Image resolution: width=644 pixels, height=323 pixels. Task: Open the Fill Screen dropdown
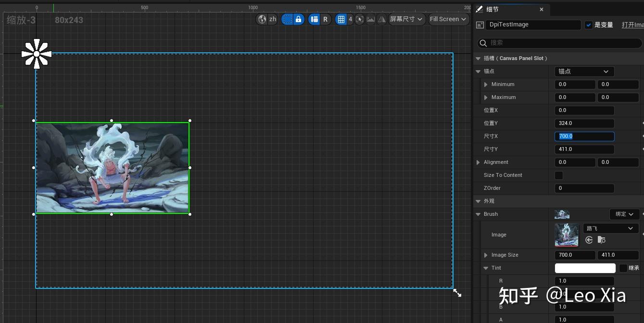click(448, 19)
